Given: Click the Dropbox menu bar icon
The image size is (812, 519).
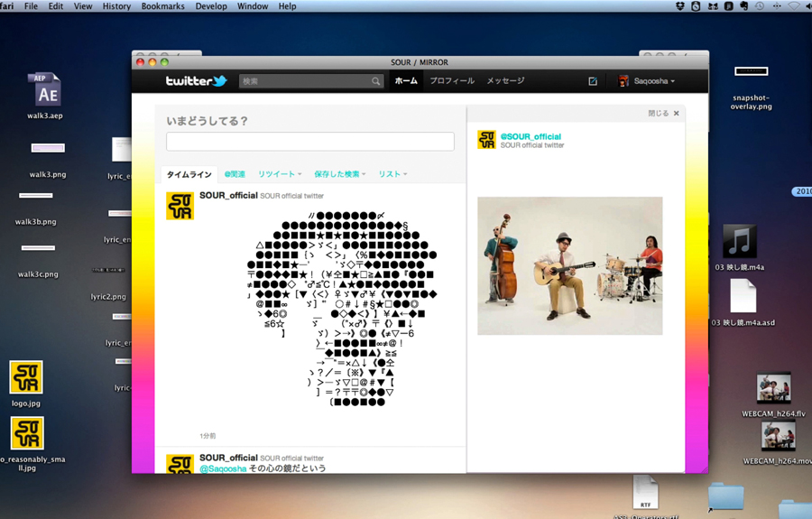Looking at the screenshot, I should pos(680,6).
